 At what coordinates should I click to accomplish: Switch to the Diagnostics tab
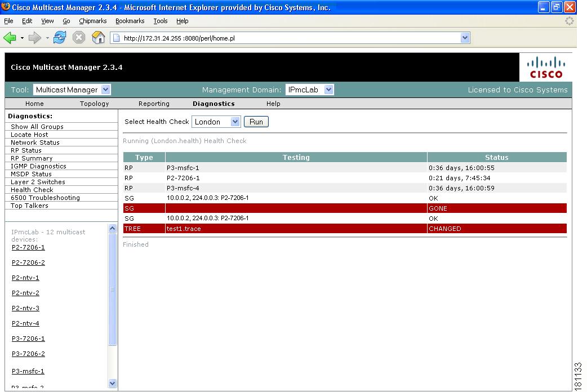click(214, 104)
